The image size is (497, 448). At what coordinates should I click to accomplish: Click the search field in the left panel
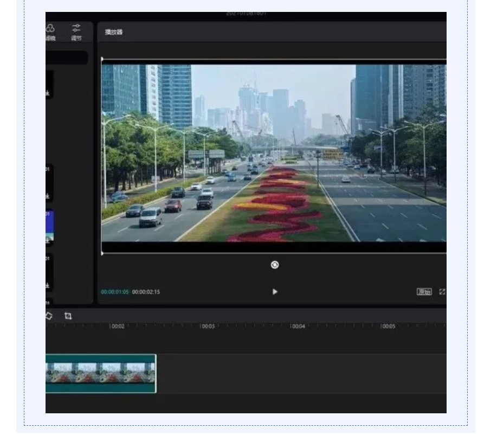click(66, 58)
